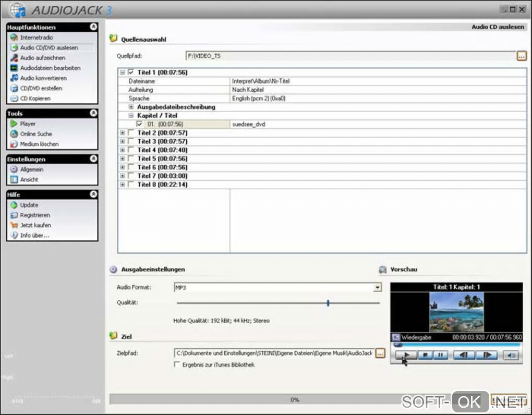
Task: Check for Update in Hilfe
Action: tap(29, 205)
